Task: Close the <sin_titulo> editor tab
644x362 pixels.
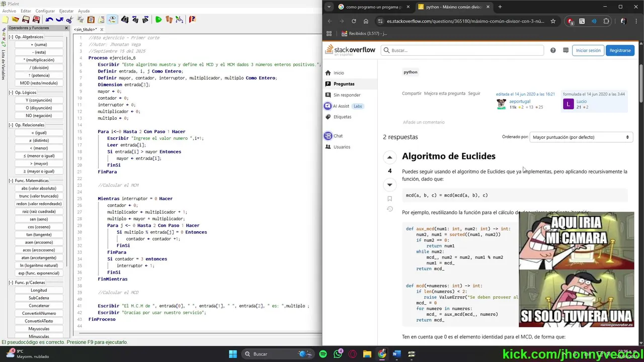Action: [x=101, y=29]
